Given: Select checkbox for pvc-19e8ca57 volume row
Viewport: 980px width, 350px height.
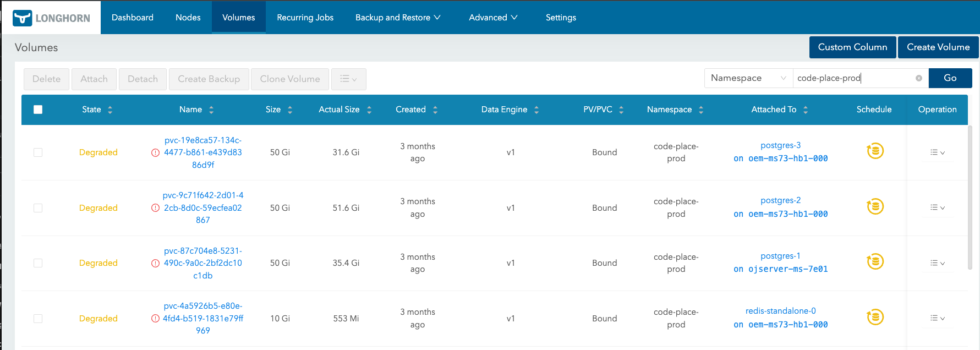Looking at the screenshot, I should click(x=38, y=152).
